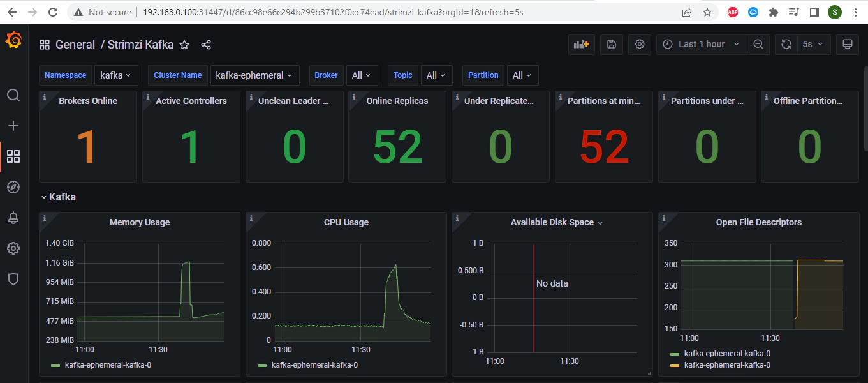
Task: Click the red 52 value in Partitions at min panel
Action: [x=604, y=147]
